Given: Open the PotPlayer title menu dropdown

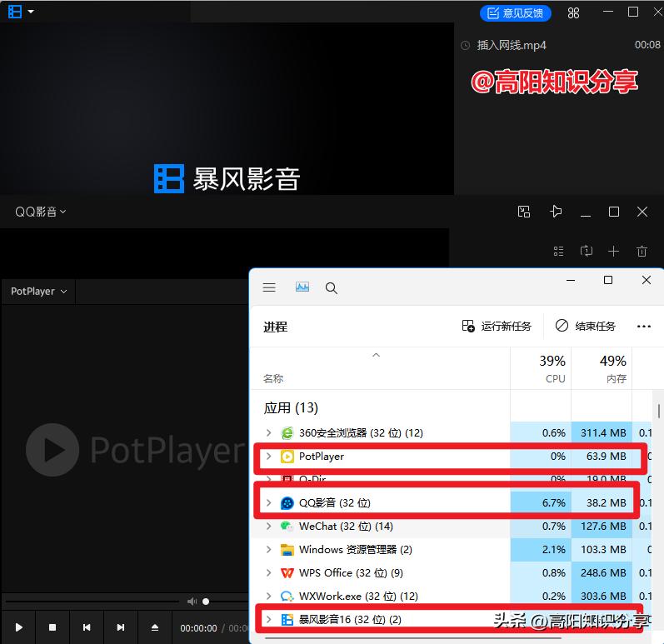Looking at the screenshot, I should (38, 292).
